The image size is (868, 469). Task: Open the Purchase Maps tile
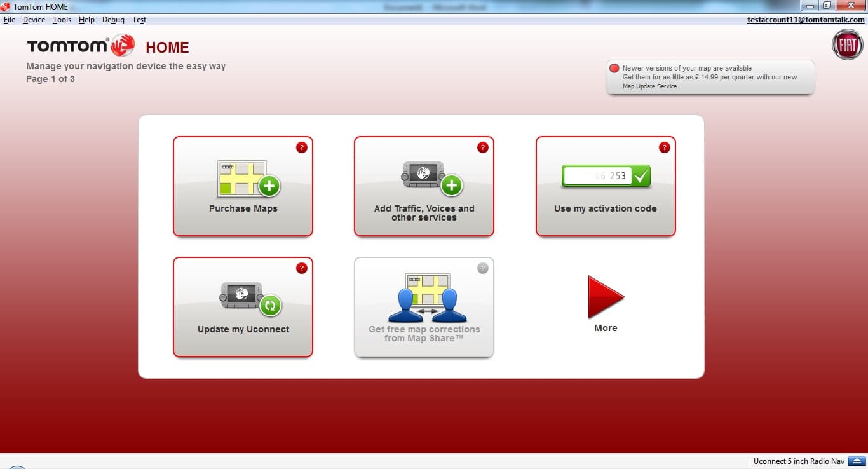tap(243, 186)
